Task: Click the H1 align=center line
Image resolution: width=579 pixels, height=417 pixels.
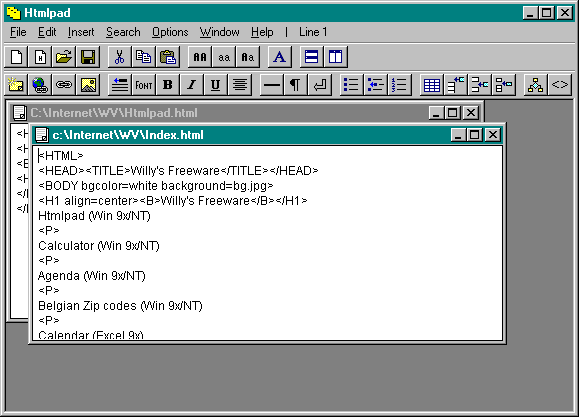Action: 172,201
